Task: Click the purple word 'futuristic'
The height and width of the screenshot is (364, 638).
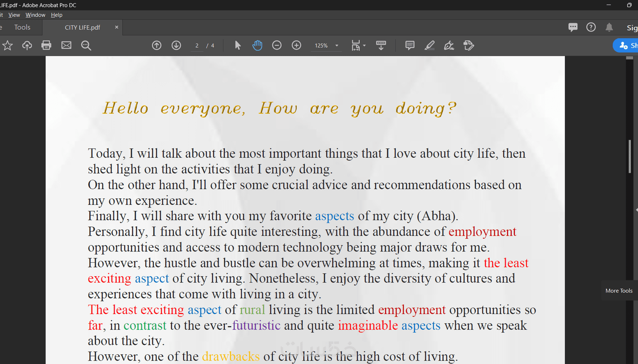Action: coord(256,325)
